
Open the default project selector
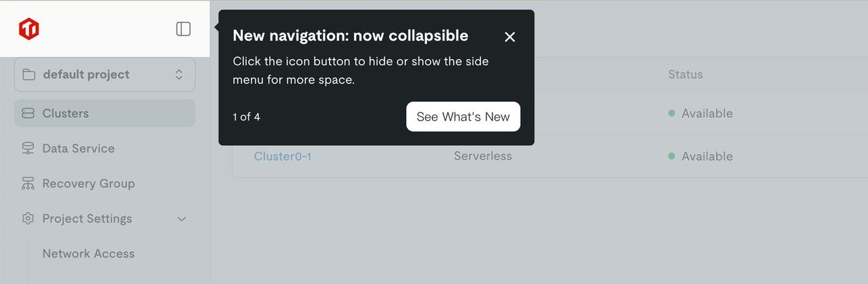point(104,75)
